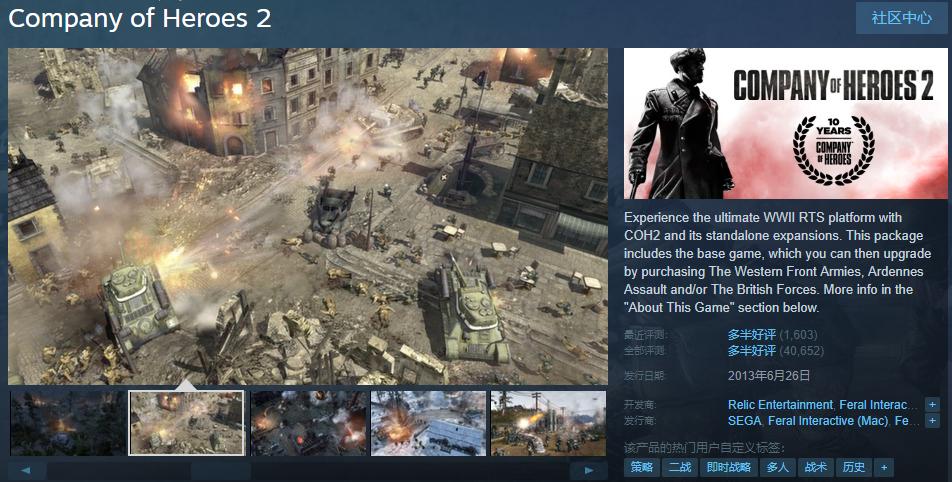Click the 全部评测 all reviews label
The width and height of the screenshot is (952, 482).
point(645,350)
